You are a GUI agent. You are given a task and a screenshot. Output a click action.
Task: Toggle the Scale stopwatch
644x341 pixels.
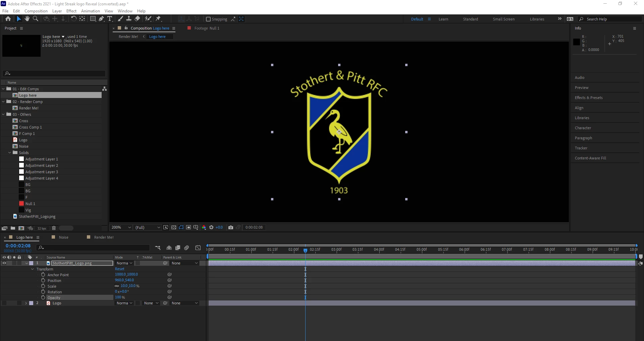click(43, 286)
